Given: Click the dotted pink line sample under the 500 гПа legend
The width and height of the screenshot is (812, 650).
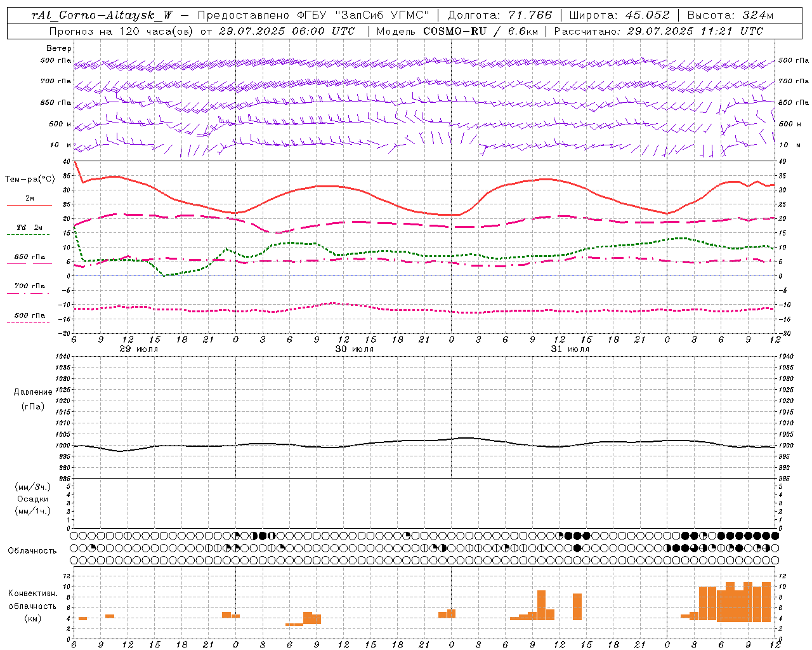Looking at the screenshot, I should (29, 322).
